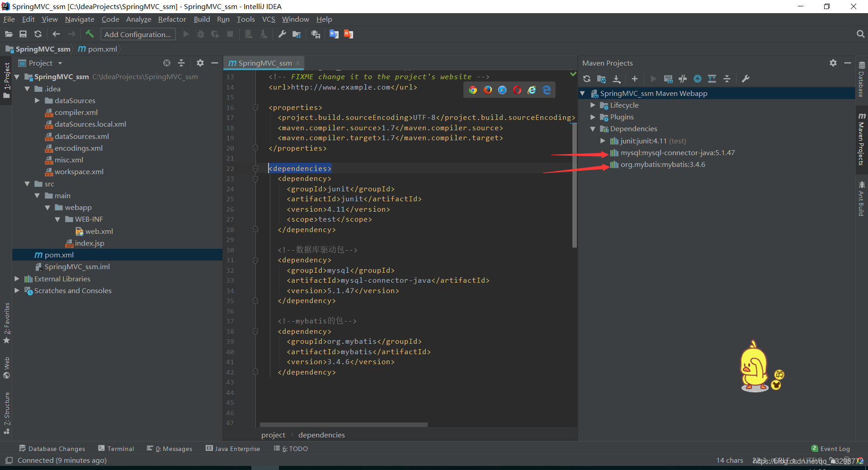Toggle Structure side tool window
868x470 pixels.
tap(6, 413)
